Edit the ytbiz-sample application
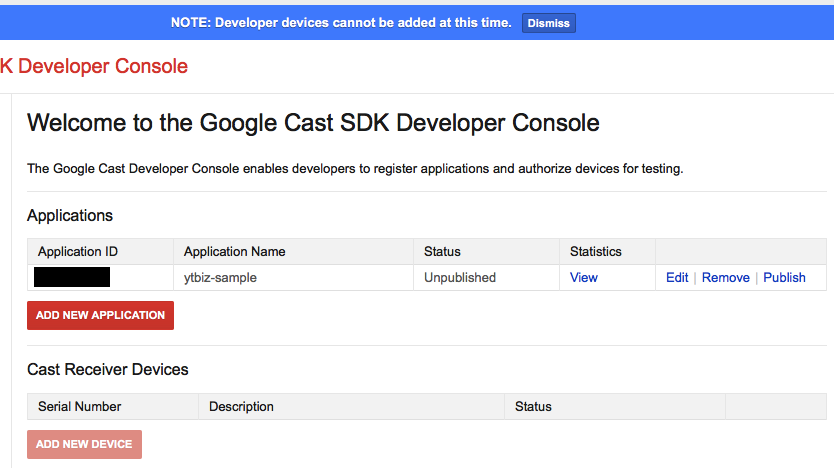 (677, 278)
